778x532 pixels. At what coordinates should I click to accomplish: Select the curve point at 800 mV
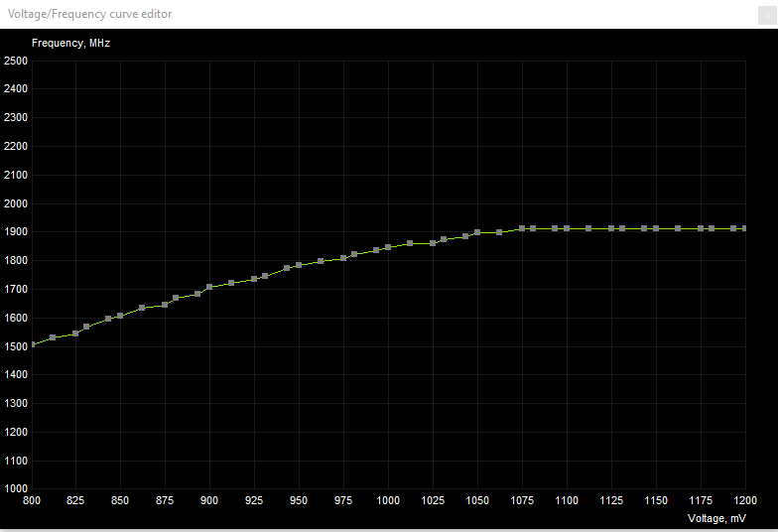32,344
